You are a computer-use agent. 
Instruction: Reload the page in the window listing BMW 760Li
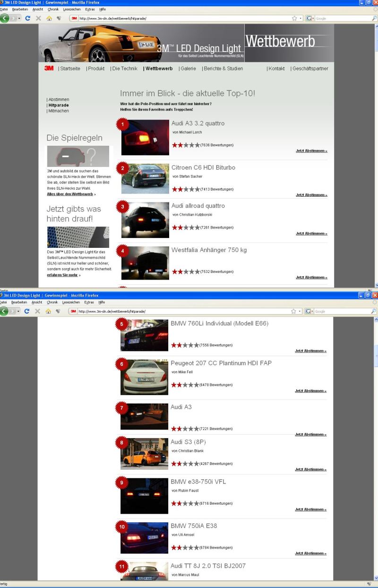point(26,311)
